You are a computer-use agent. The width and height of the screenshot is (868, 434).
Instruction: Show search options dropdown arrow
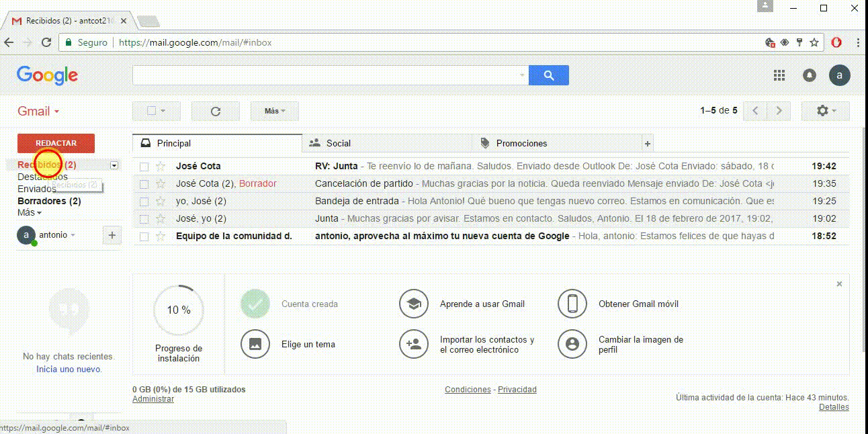coord(522,75)
